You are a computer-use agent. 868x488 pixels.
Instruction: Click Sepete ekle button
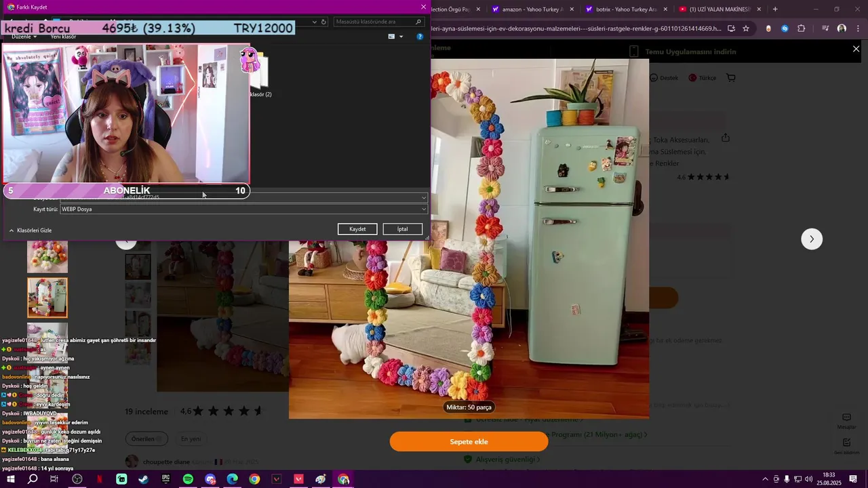pyautogui.click(x=469, y=442)
